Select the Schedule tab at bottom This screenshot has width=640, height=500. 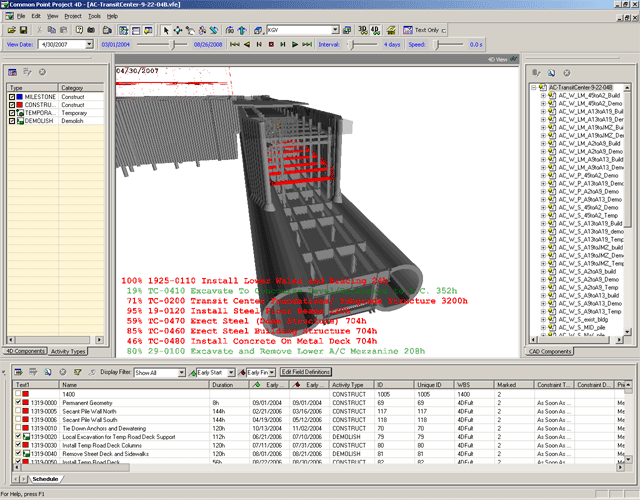coord(45,479)
